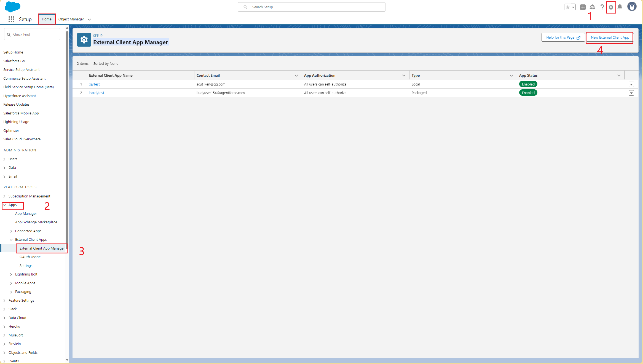Expand the Users section
This screenshot has width=643, height=364.
tap(4, 159)
